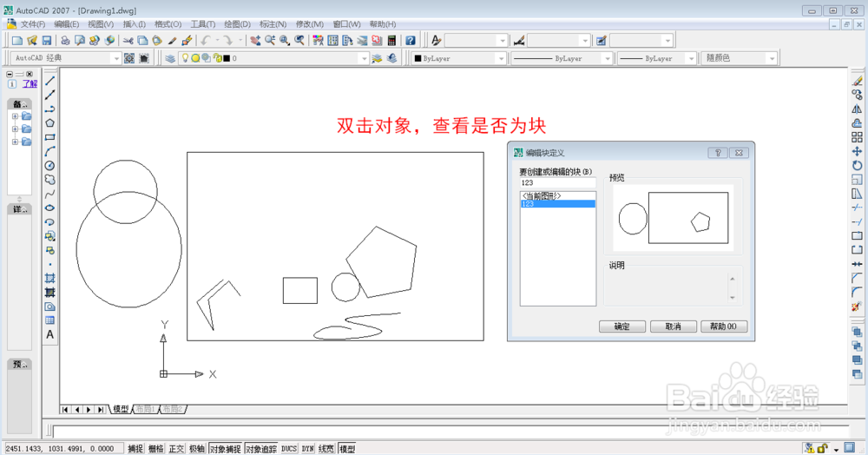Viewport: 868px width, 455px height.
Task: Toggle 捕捉 snap mode in status bar
Action: 135,448
